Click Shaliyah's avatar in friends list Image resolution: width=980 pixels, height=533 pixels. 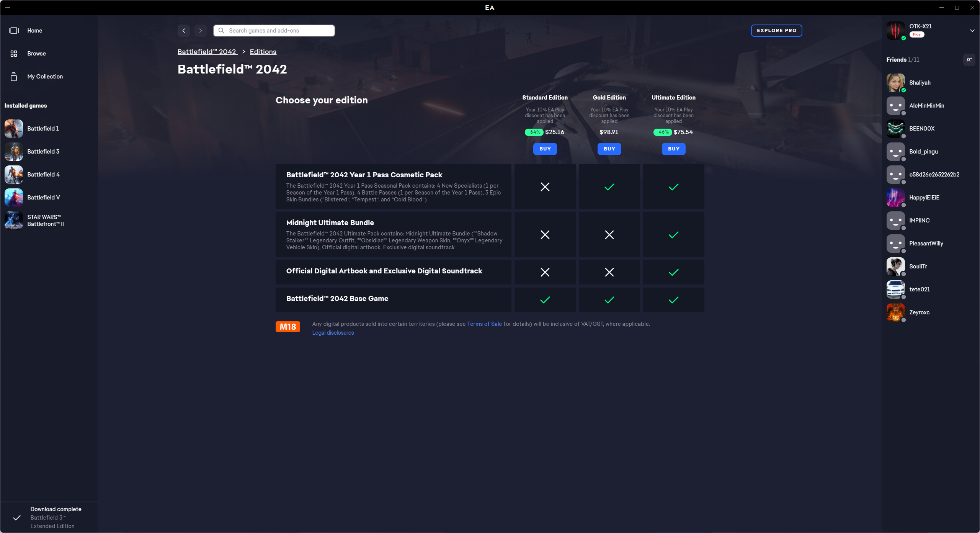click(x=896, y=83)
